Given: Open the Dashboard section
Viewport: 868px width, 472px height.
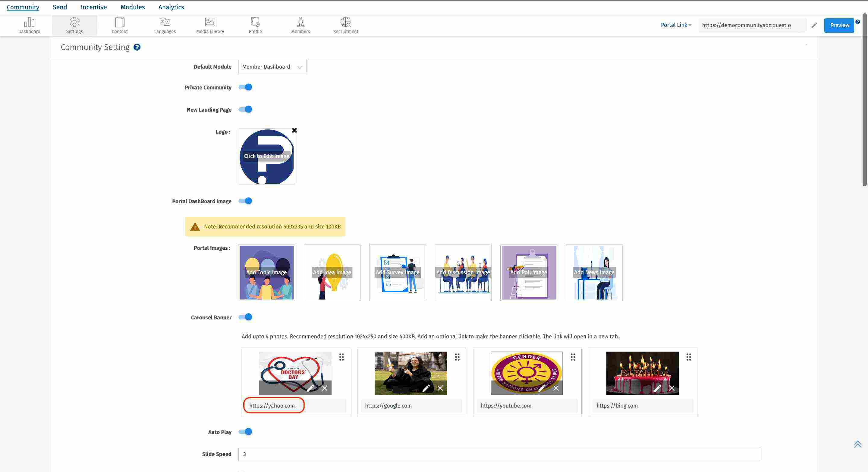Looking at the screenshot, I should point(29,25).
